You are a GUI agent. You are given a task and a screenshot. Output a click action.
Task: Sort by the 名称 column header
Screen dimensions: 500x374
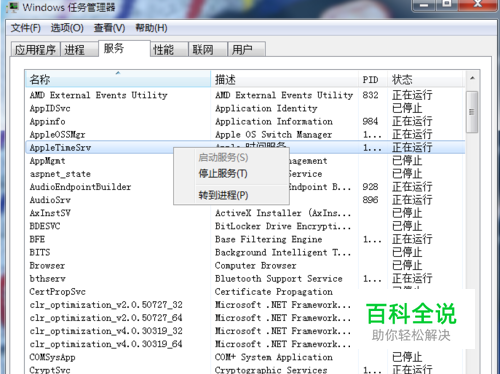point(118,79)
